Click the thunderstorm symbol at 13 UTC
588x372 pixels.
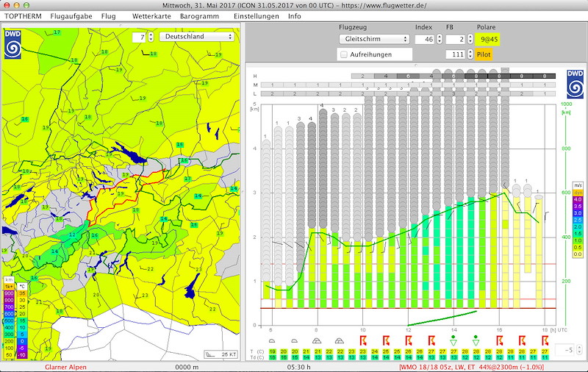click(431, 340)
